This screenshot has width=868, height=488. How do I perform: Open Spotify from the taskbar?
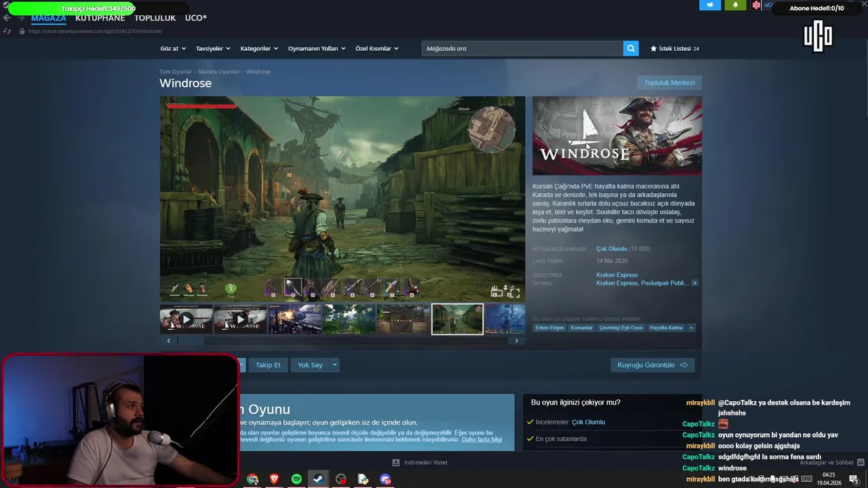pos(296,479)
